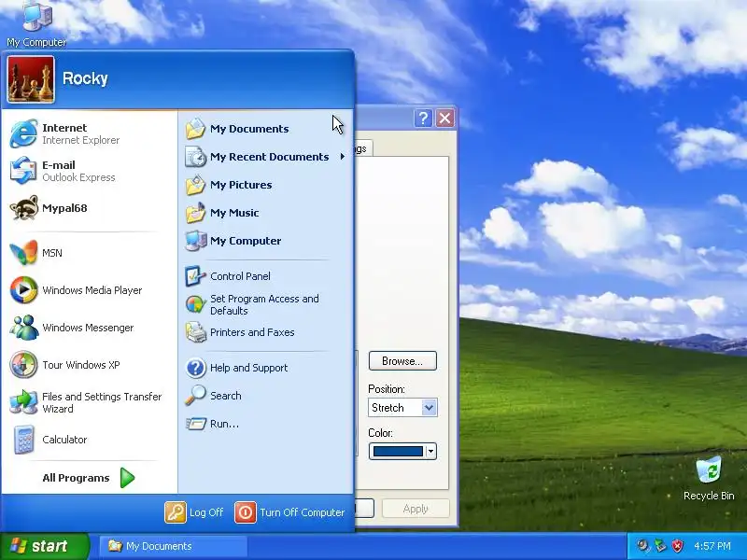Switch to My Documents taskbar window

pos(174,546)
